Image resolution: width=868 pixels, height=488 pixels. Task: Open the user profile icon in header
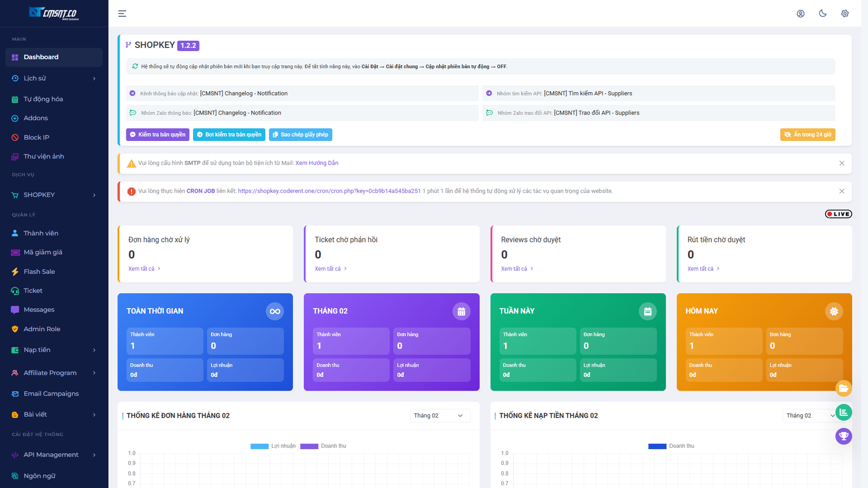pyautogui.click(x=800, y=14)
